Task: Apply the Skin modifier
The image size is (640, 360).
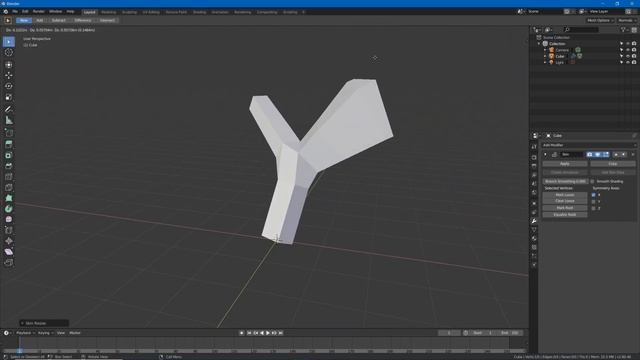Action: [x=565, y=164]
